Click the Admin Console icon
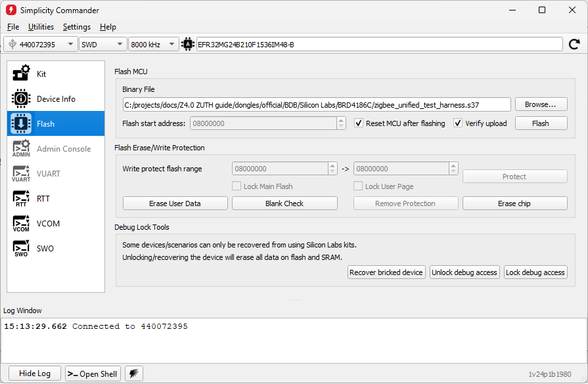The image size is (588, 384). (21, 148)
